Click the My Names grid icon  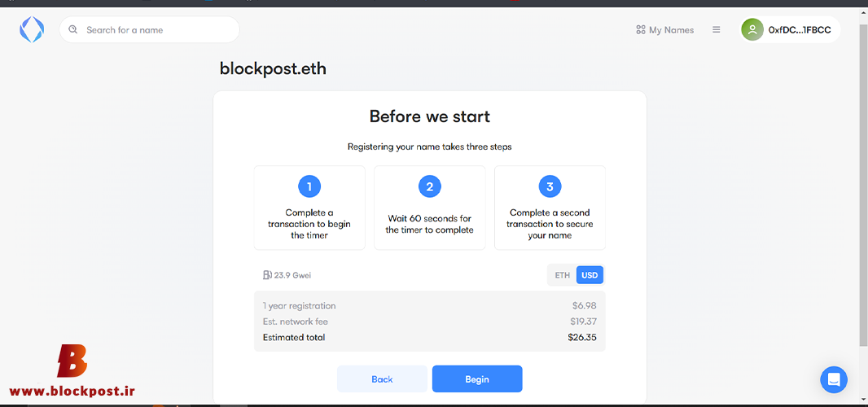click(641, 30)
